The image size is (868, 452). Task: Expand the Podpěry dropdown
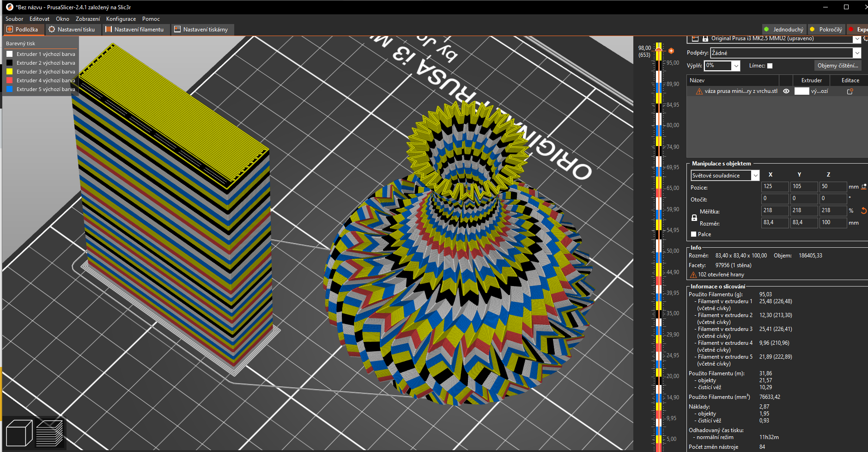pos(857,53)
